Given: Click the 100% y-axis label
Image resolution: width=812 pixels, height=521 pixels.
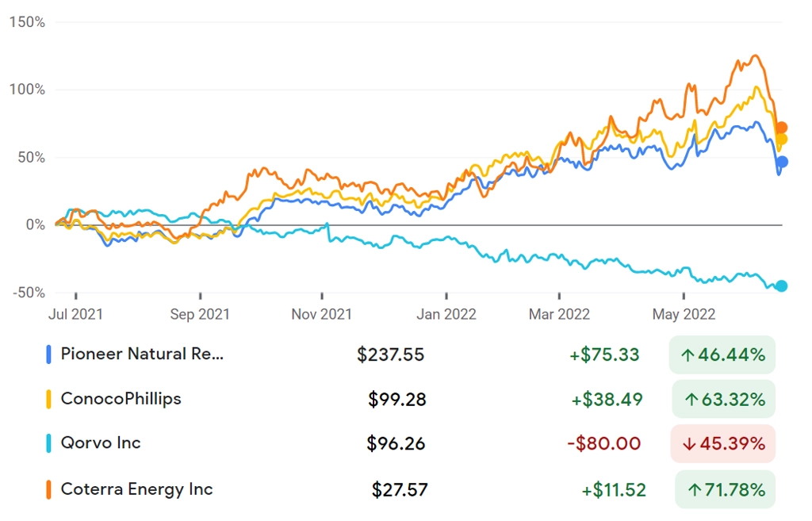Looking at the screenshot, I should pos(27,90).
